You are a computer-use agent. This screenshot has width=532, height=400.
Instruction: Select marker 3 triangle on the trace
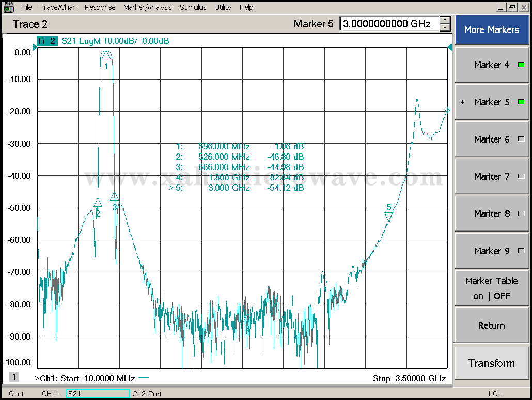114,196
